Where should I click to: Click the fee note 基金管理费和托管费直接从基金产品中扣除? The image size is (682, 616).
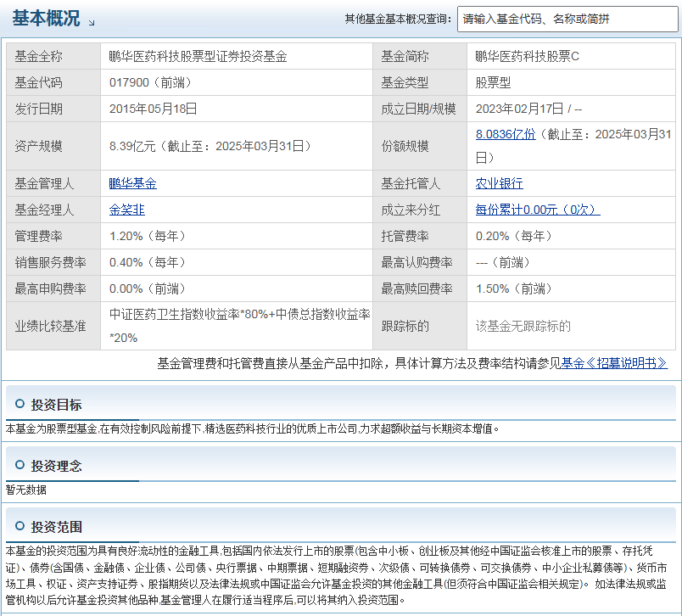click(270, 363)
